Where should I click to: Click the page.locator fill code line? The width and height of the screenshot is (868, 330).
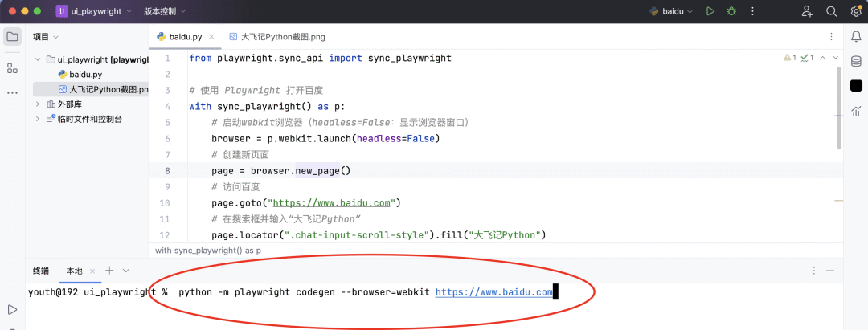[x=379, y=235]
